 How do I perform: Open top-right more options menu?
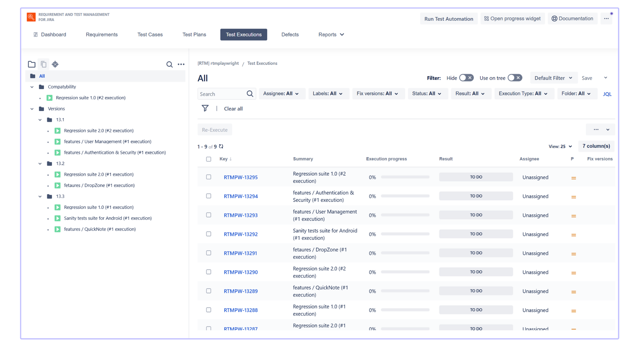(x=606, y=19)
